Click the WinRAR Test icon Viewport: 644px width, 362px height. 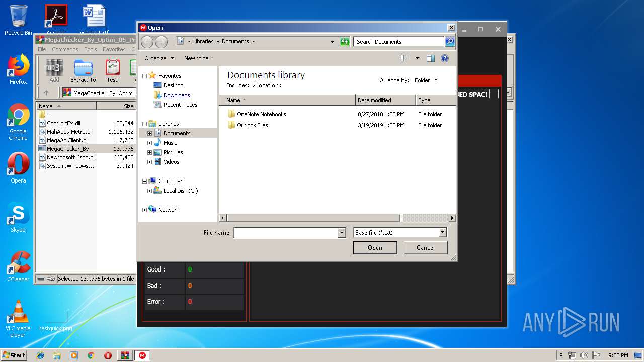click(112, 71)
